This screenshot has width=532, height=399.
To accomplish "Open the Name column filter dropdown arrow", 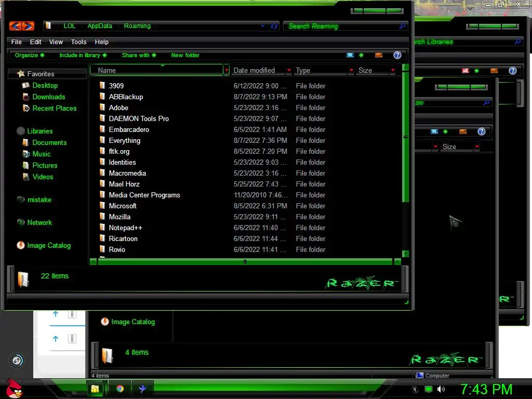I will [227, 70].
